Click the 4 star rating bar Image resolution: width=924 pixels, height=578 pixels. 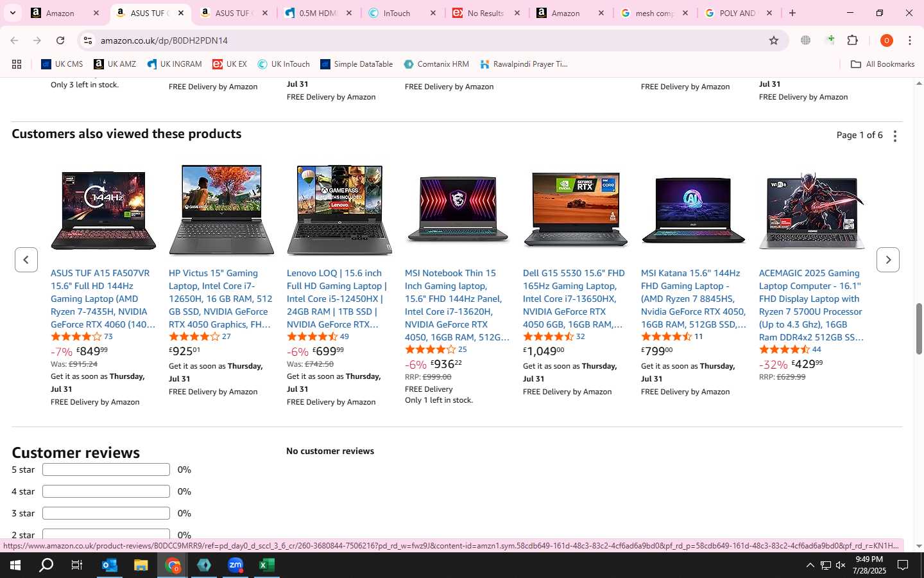106,491
